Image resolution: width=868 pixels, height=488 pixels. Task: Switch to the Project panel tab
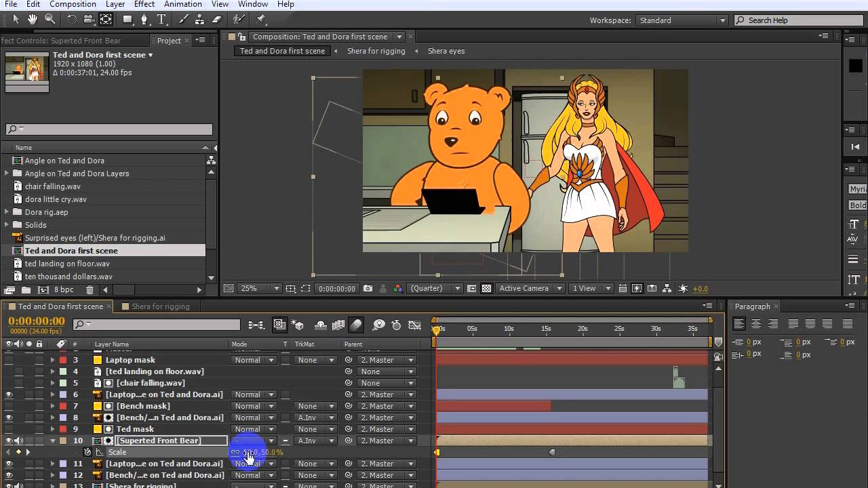169,41
